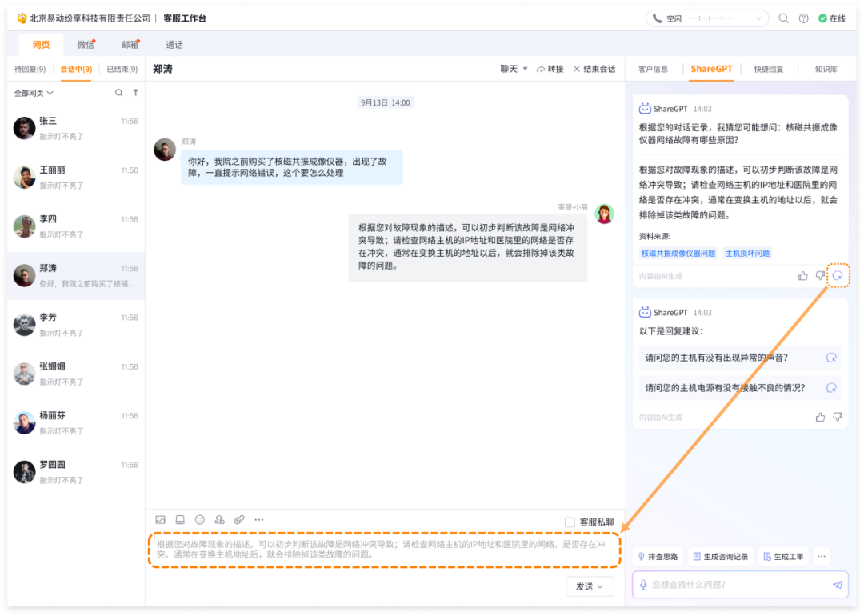Open the 客户信息 panel tab

pyautogui.click(x=653, y=69)
